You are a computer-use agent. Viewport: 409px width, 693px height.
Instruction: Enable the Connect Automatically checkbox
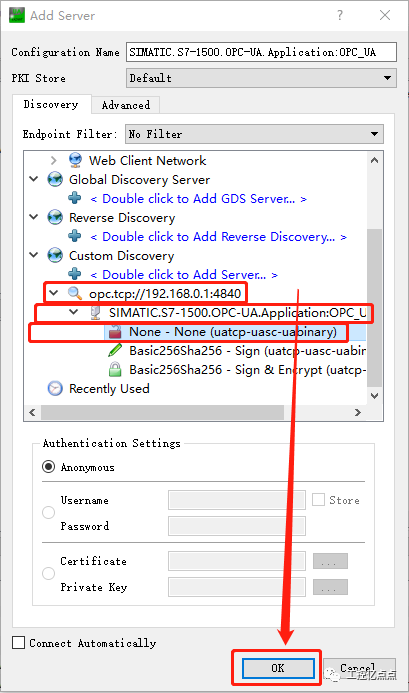(x=19, y=643)
